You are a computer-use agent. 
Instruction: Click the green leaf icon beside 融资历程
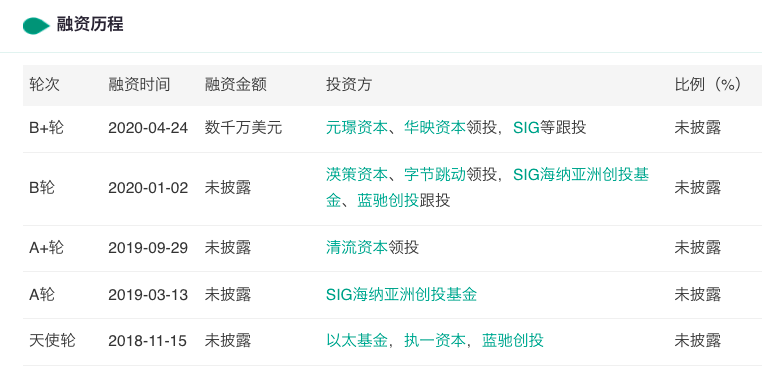pyautogui.click(x=36, y=26)
